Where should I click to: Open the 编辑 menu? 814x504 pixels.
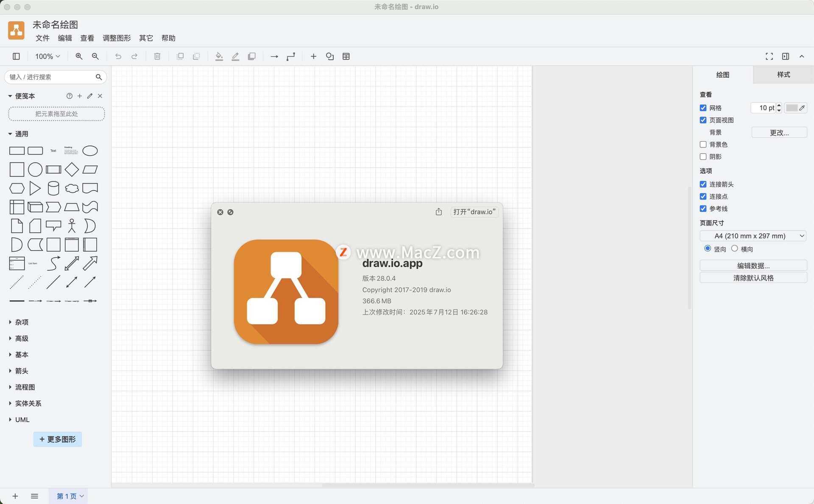(65, 38)
